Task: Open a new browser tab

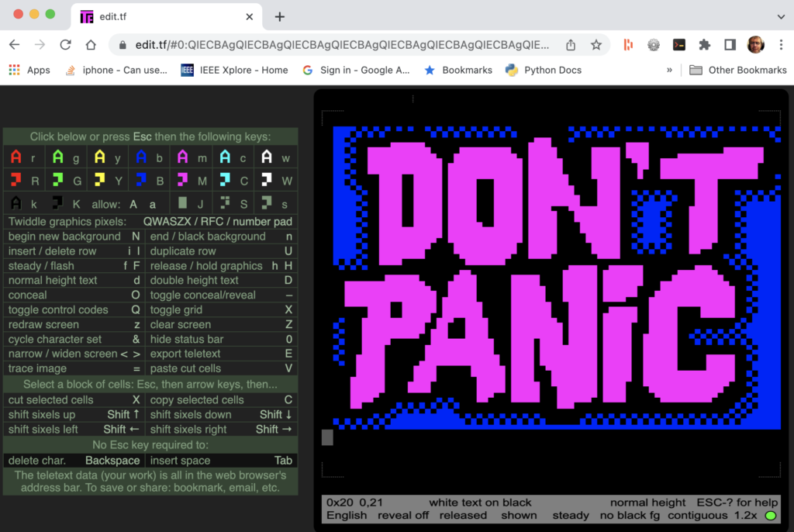Action: [x=279, y=17]
